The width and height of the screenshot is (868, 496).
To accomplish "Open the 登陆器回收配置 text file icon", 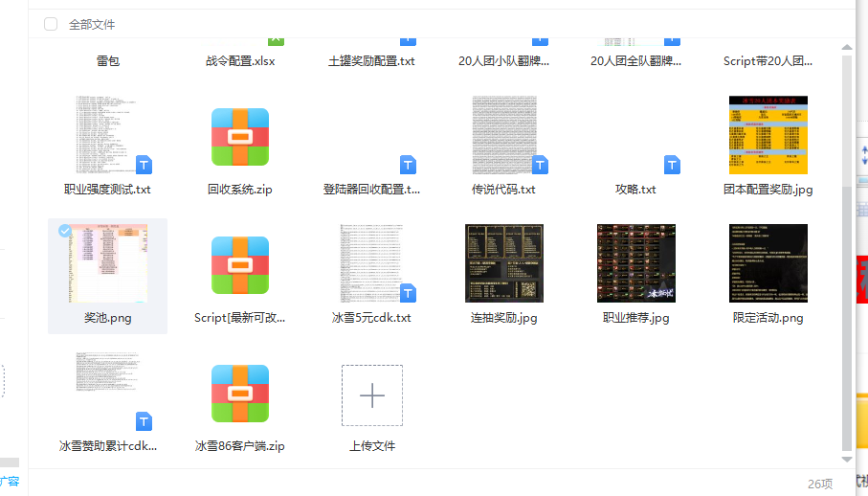I will point(371,137).
